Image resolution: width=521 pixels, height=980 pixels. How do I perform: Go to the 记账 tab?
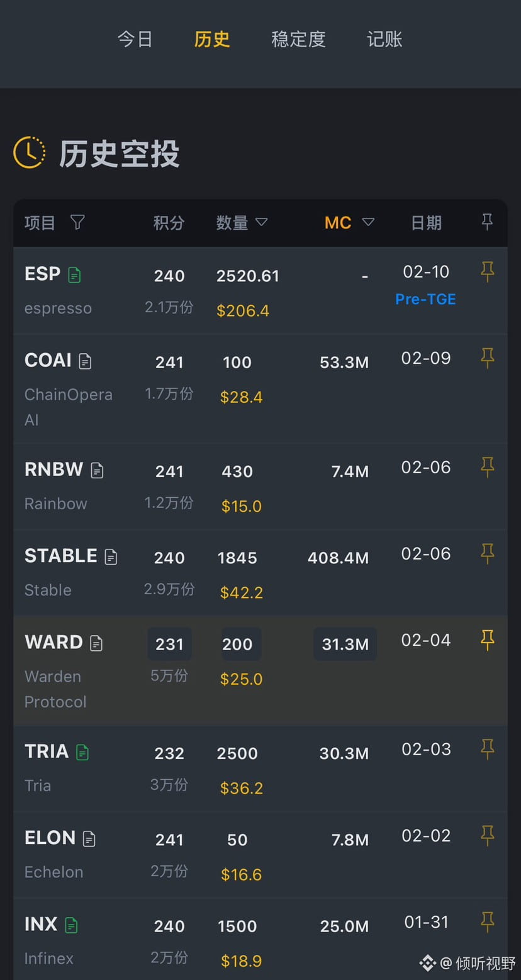tap(384, 39)
